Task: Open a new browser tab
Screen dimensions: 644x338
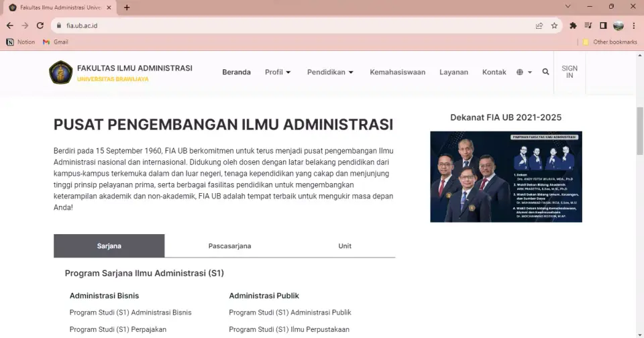Action: point(127,7)
